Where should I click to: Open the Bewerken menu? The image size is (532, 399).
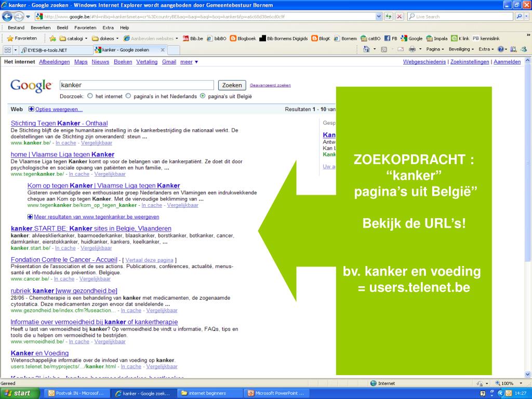click(41, 28)
